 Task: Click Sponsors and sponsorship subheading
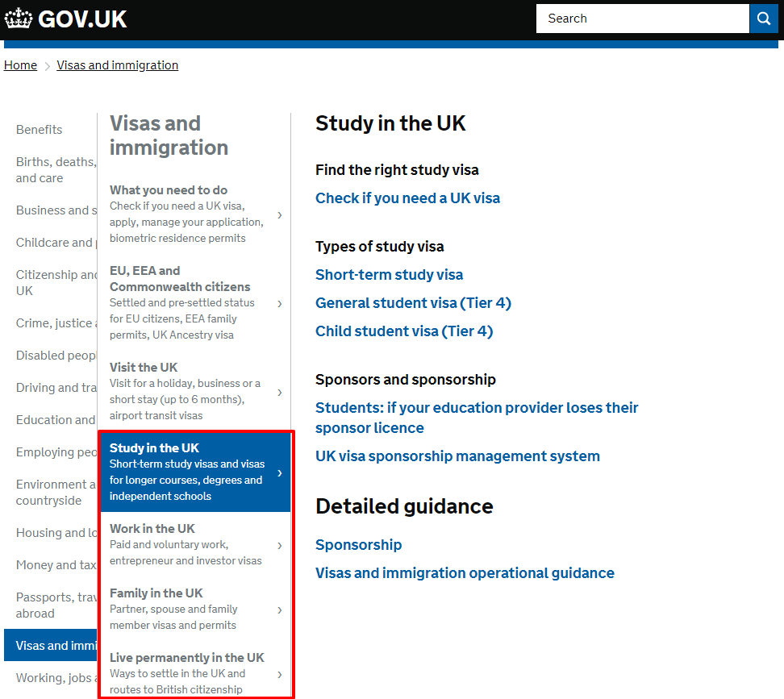tap(406, 379)
